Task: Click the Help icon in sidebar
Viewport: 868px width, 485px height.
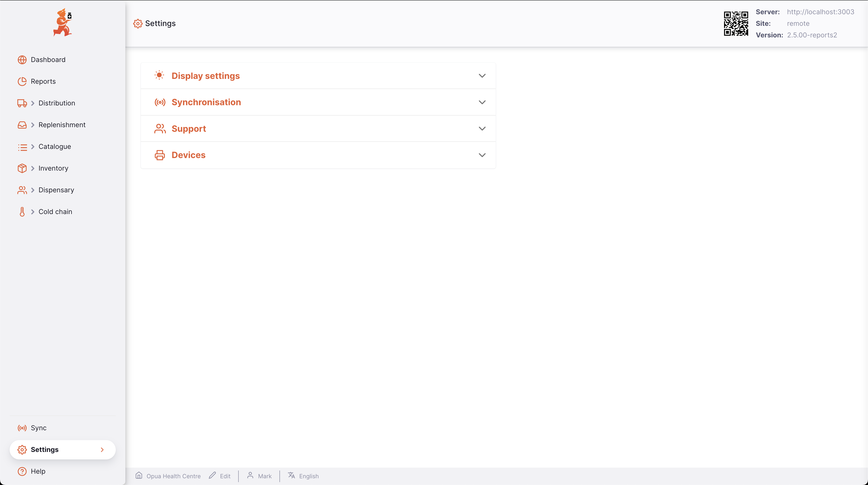Action: coord(22,471)
